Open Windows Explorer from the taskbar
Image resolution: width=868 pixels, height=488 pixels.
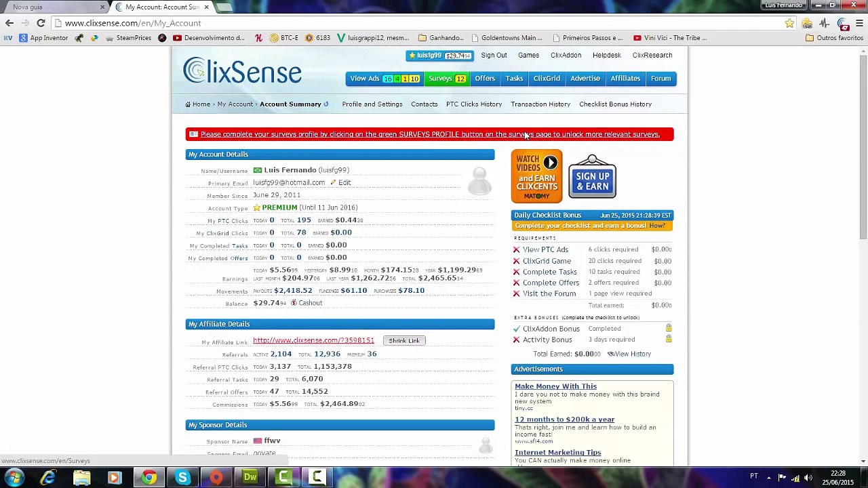(82, 478)
